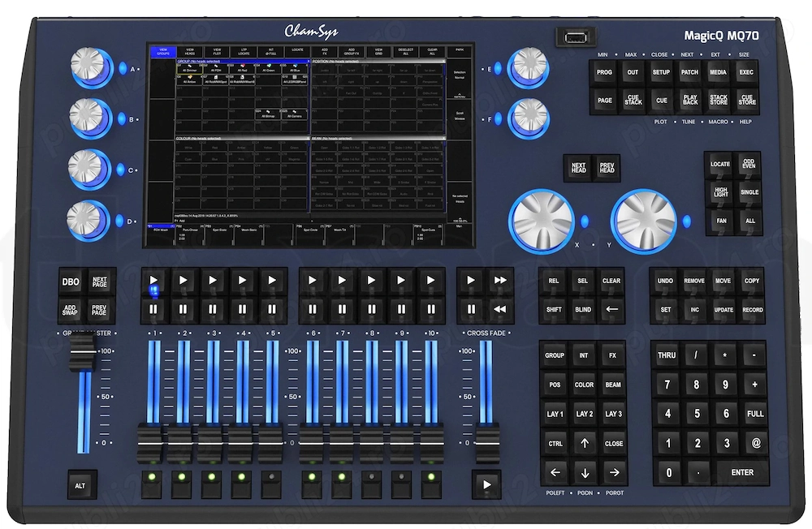Hit the left arrow key above PGLEFT
This screenshot has width=812, height=529.
point(555,472)
